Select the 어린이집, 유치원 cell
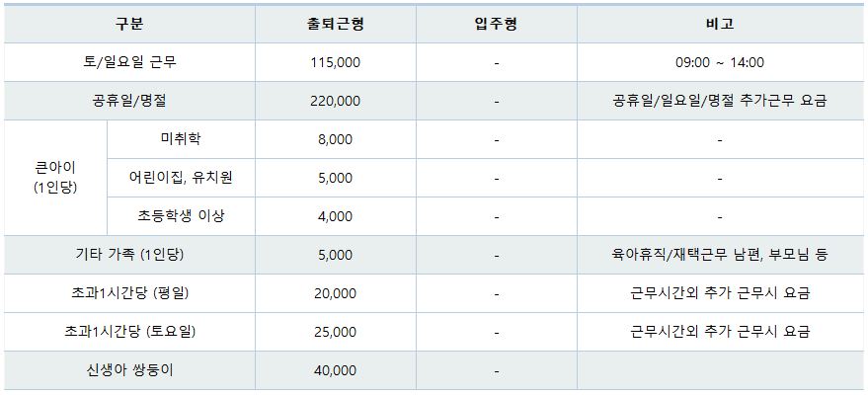This screenshot has width=868, height=395. tap(181, 178)
